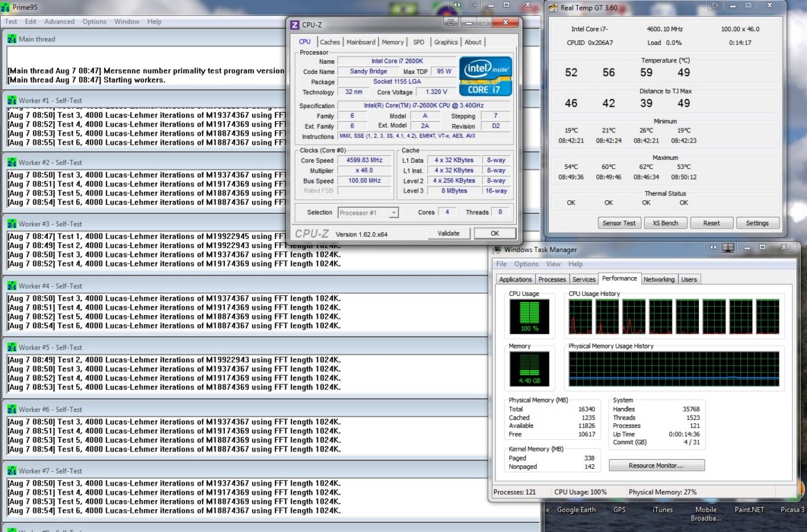Open the Help menu in Prime95
This screenshot has height=532, width=807.
point(154,21)
